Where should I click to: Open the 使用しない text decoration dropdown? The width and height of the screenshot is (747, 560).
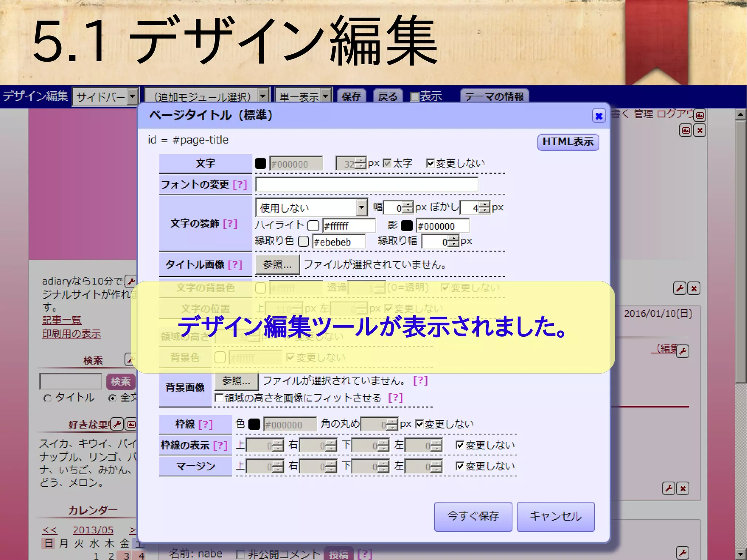coord(311,208)
